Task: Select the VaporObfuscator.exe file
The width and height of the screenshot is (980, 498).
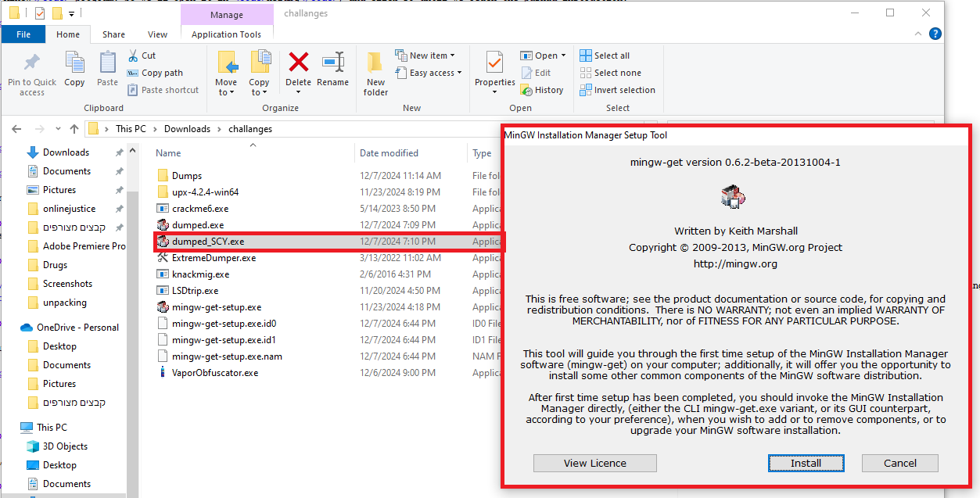Action: coord(214,373)
